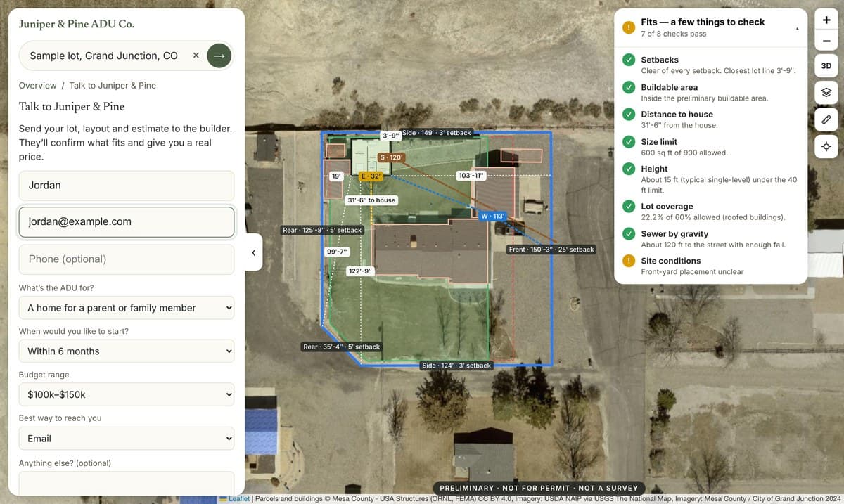Click the "Rear · 125'-8'' · 5' setback" label

322,230
